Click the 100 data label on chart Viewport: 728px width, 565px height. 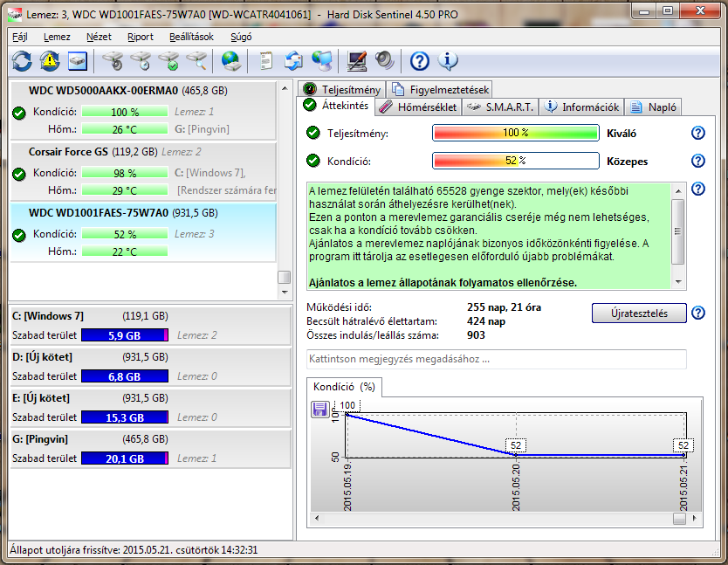click(347, 405)
